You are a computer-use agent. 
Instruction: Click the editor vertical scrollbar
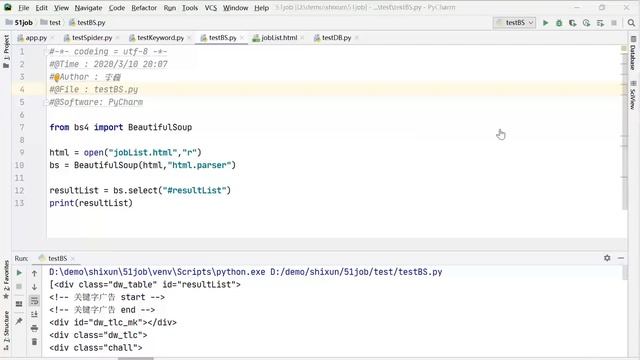pyautogui.click(x=625, y=131)
